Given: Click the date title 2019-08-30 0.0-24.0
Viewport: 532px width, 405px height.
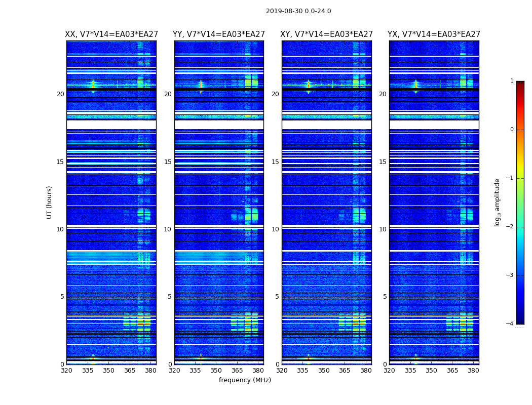Looking at the screenshot, I should 298,11.
